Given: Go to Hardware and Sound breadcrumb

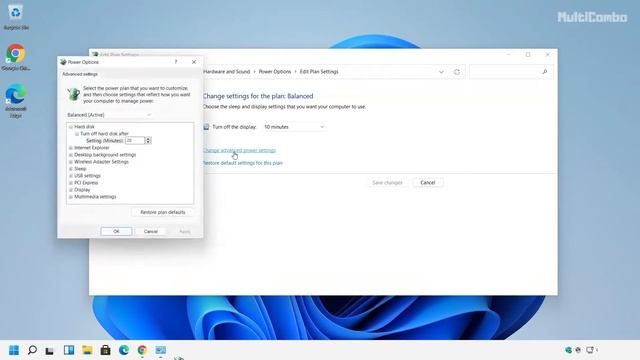Looking at the screenshot, I should (x=227, y=72).
